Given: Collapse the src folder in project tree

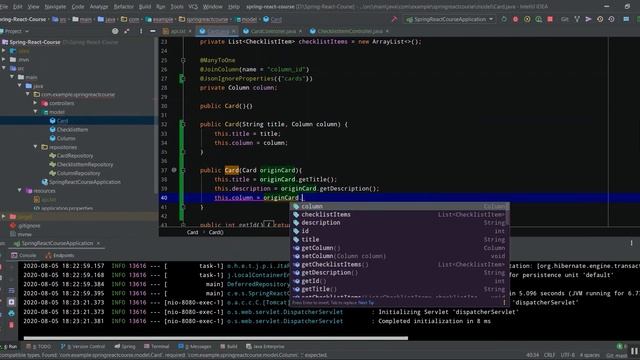Looking at the screenshot, I should 4,68.
